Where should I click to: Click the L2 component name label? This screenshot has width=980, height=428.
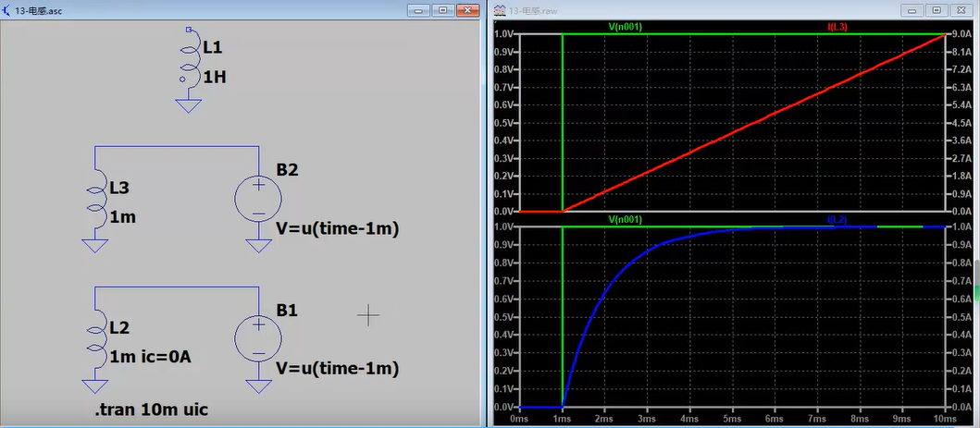pyautogui.click(x=119, y=328)
